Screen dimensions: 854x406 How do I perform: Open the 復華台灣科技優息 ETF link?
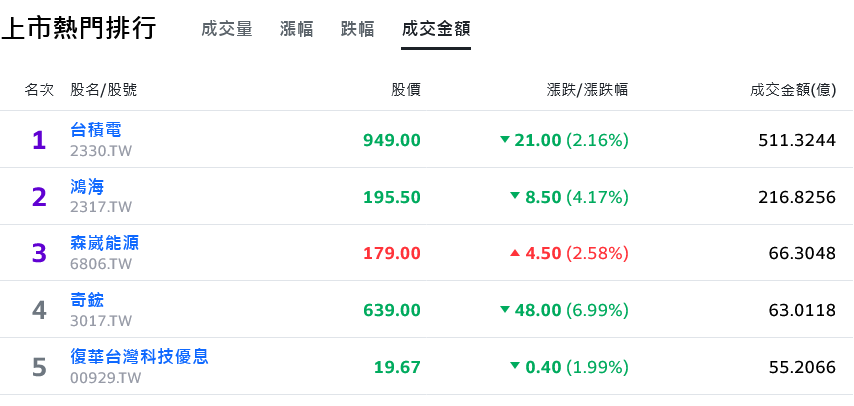pyautogui.click(x=139, y=356)
